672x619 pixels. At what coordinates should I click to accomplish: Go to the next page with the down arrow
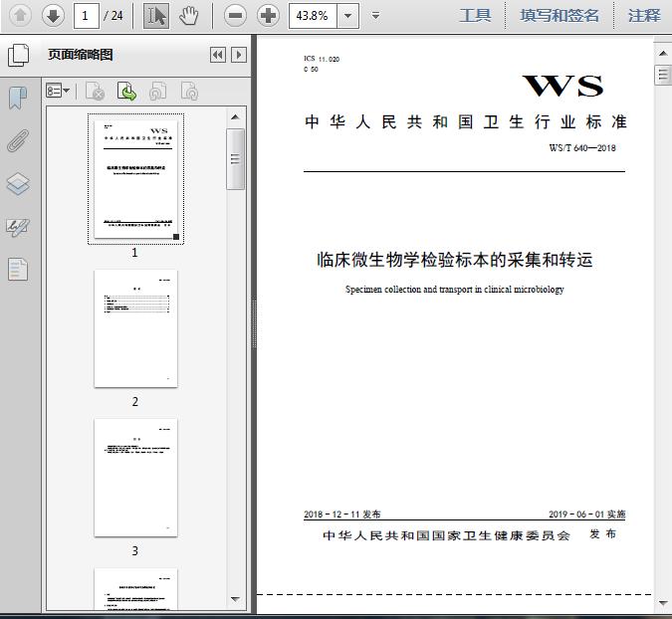coord(53,16)
